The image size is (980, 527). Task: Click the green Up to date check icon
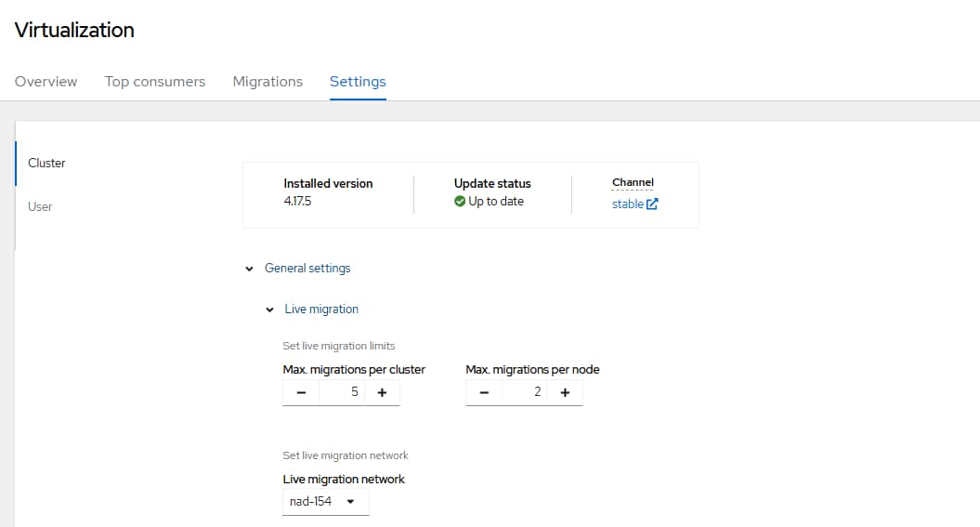460,202
